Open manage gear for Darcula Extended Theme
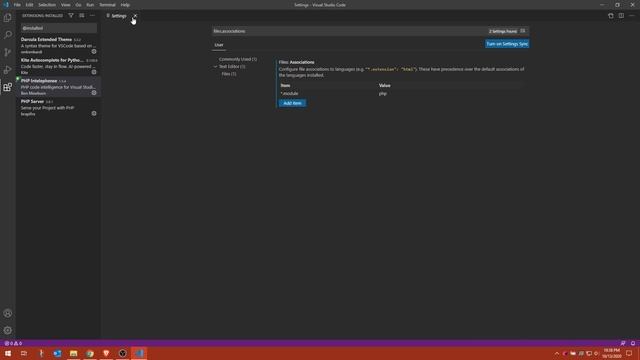640x360 pixels. tap(94, 52)
